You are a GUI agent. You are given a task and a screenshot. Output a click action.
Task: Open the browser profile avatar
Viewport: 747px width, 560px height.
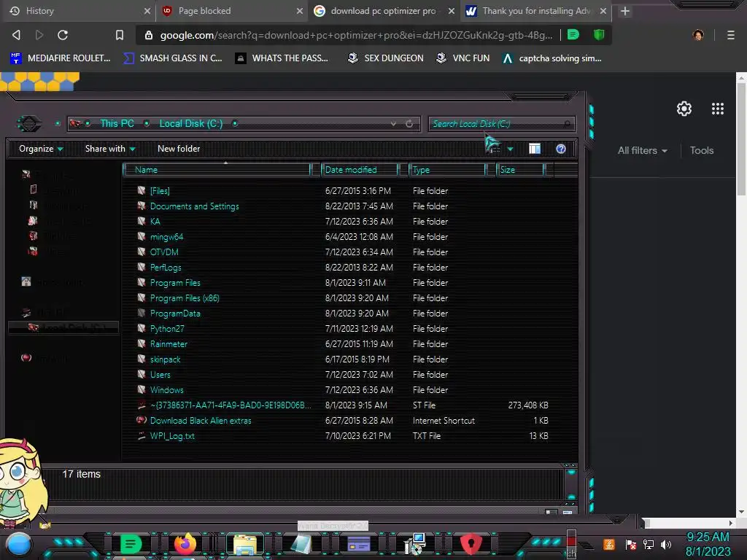698,35
